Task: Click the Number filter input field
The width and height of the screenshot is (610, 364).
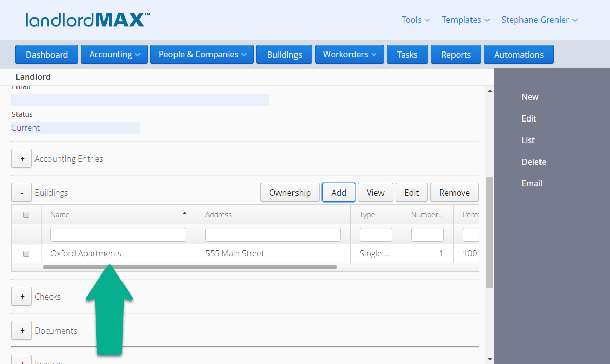Action: point(427,234)
